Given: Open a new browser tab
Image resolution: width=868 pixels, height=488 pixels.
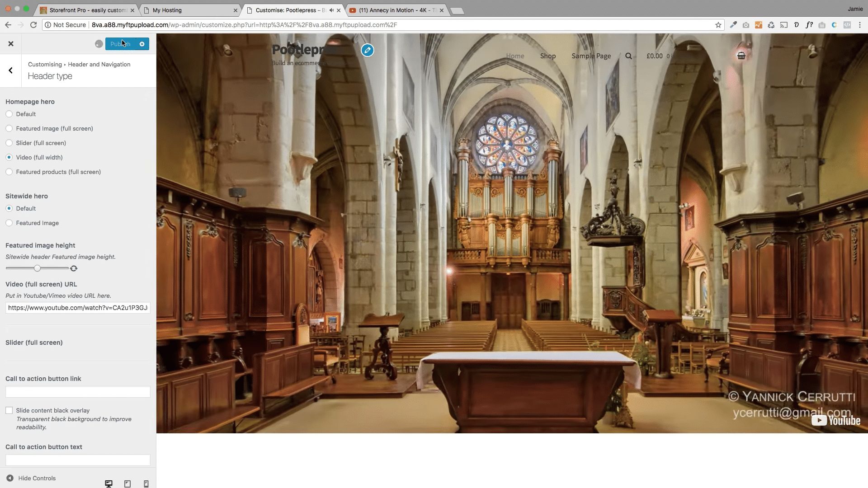Looking at the screenshot, I should tap(457, 11).
